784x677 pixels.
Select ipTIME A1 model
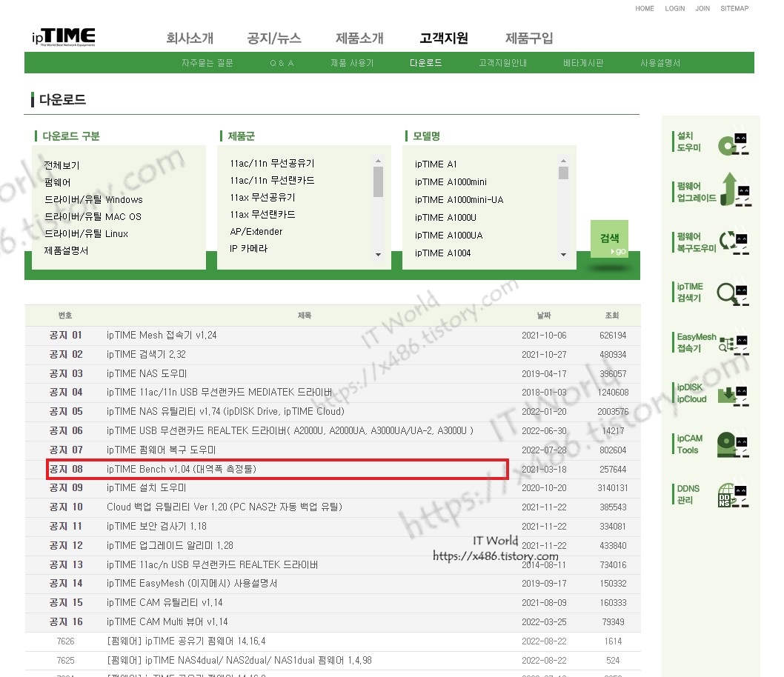tap(436, 164)
